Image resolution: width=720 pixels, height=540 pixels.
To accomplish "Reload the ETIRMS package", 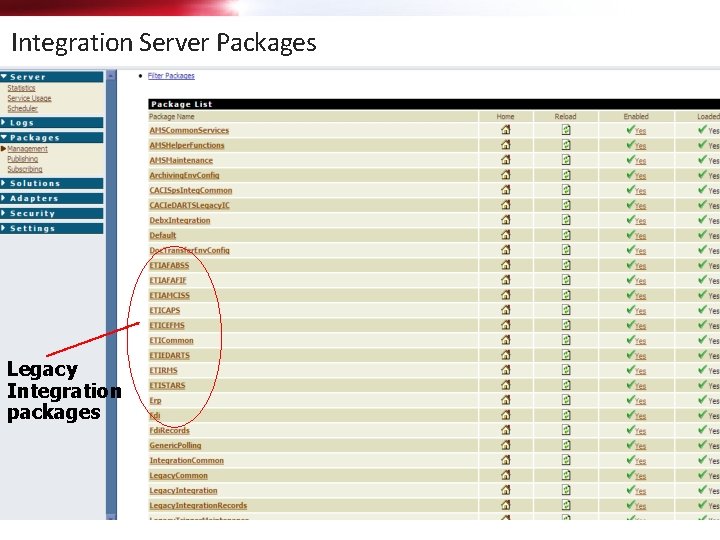I will pyautogui.click(x=566, y=370).
